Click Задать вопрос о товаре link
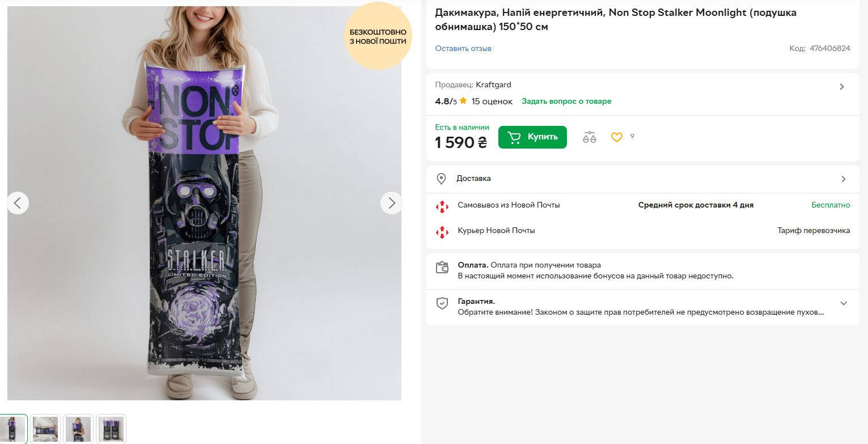Viewport: 868px width, 444px height. pos(566,102)
